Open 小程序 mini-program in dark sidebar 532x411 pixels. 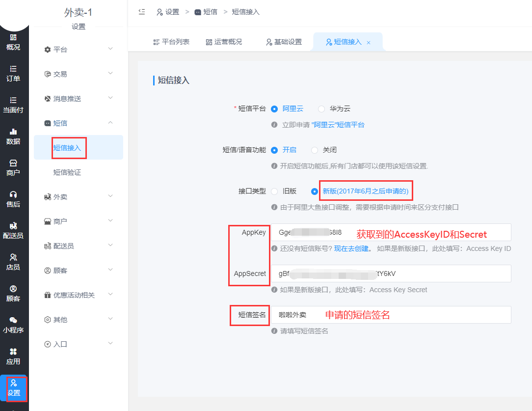pos(13,325)
